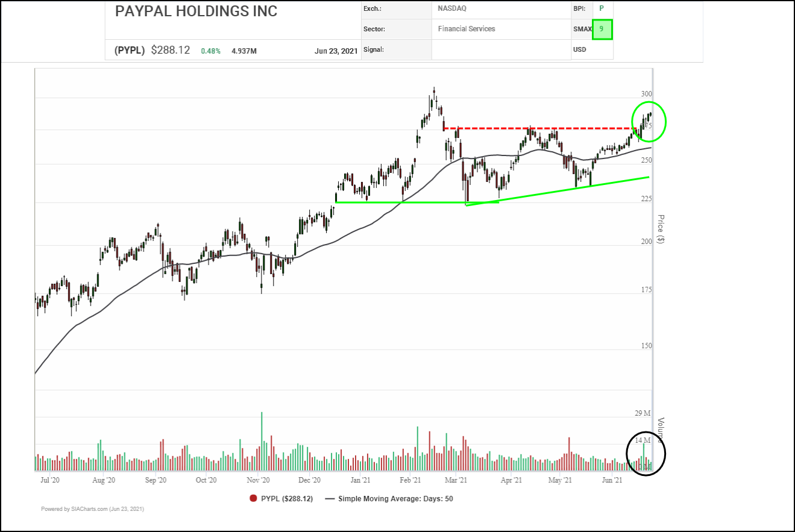Click the (PYPL) ticker symbol

click(x=130, y=51)
